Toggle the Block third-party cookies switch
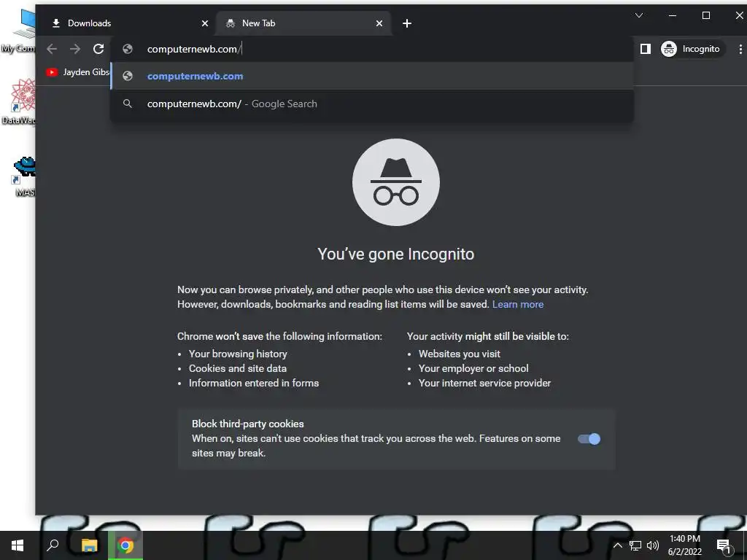 click(589, 439)
